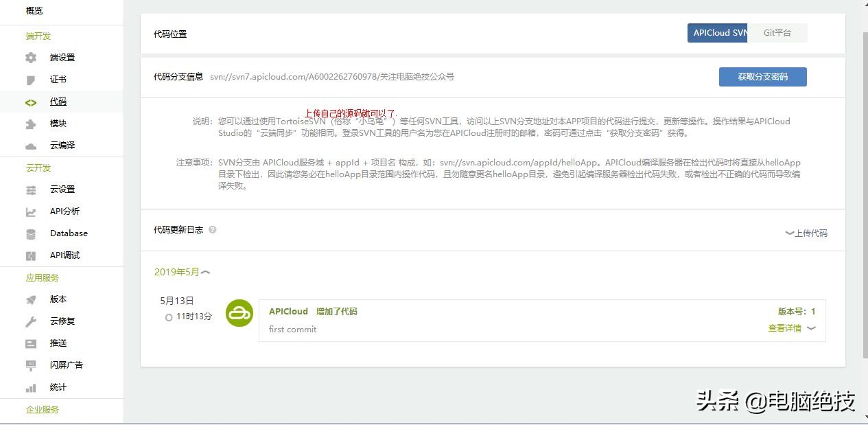The height and width of the screenshot is (425, 868).
Task: Click the puzzle piece icon beside 模块
Action: click(31, 124)
